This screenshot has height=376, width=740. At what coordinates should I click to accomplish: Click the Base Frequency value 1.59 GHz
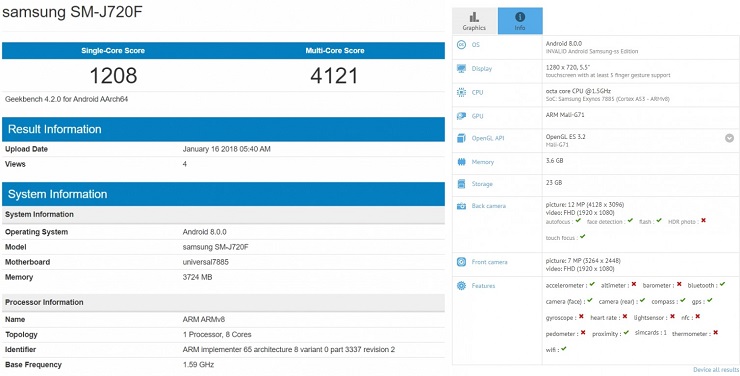tap(198, 365)
